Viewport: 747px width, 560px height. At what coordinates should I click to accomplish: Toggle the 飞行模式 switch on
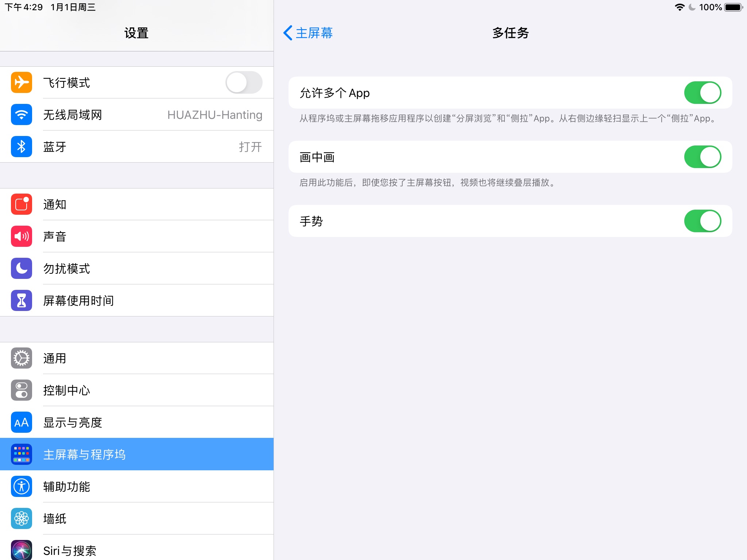coord(244,83)
